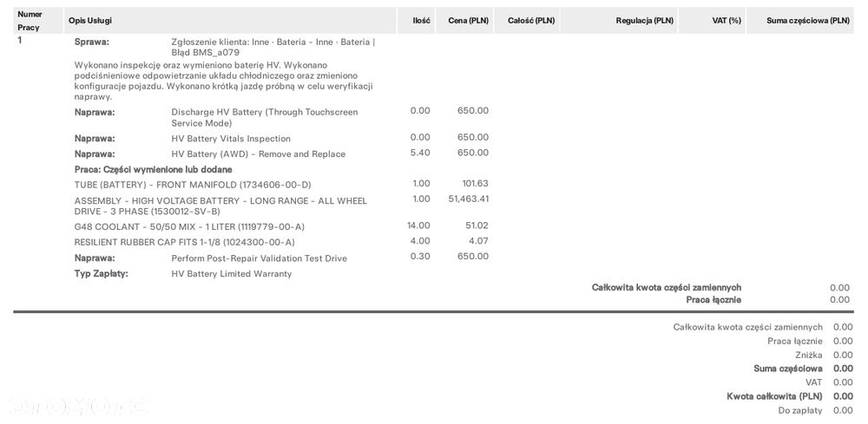Click the quantity 14.00 value
Viewport: 868px width, 424px height.
tap(418, 225)
